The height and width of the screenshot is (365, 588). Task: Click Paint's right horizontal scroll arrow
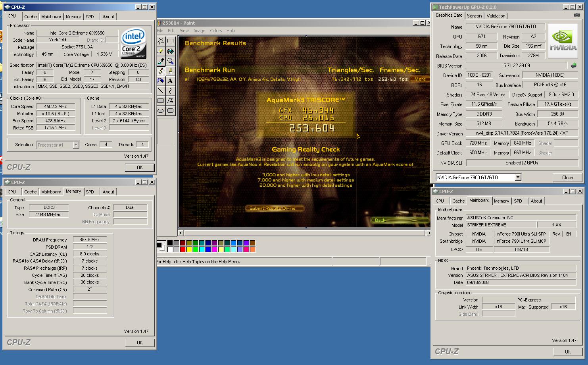tap(428, 233)
